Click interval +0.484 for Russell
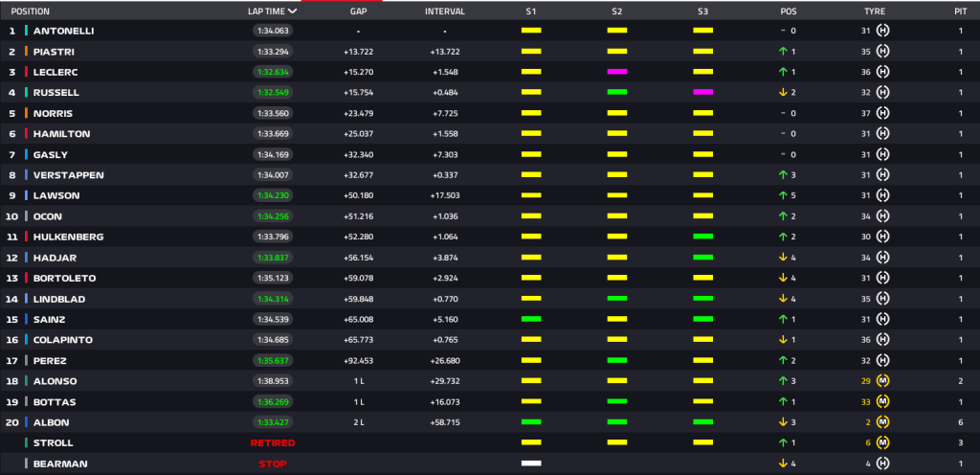Viewport: 980px width, 475px height. (x=445, y=93)
